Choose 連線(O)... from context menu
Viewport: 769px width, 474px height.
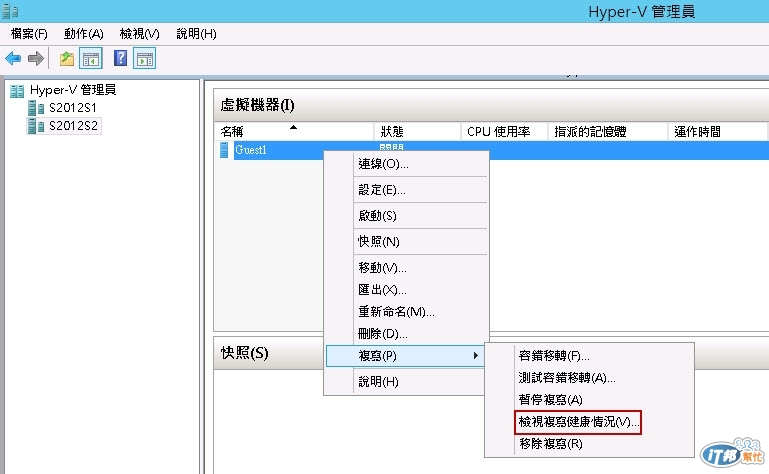[407, 164]
